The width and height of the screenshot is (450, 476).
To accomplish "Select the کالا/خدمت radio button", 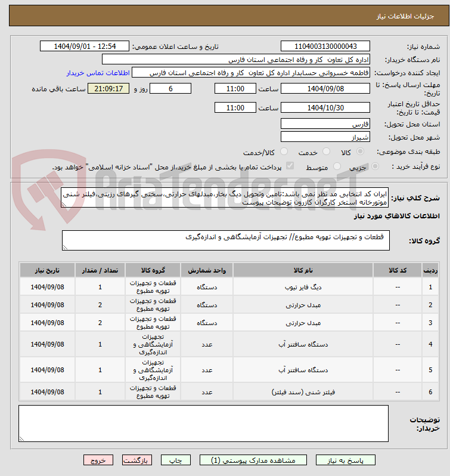I will (284, 151).
